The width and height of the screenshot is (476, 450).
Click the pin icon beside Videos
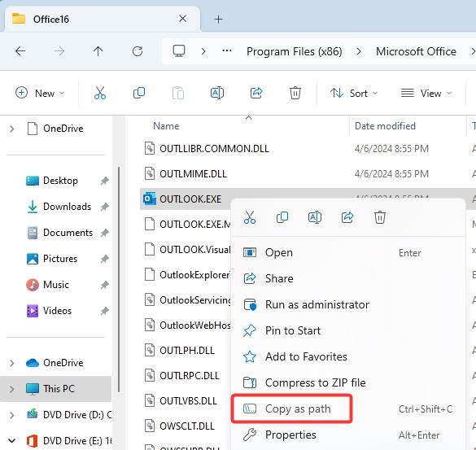click(104, 311)
